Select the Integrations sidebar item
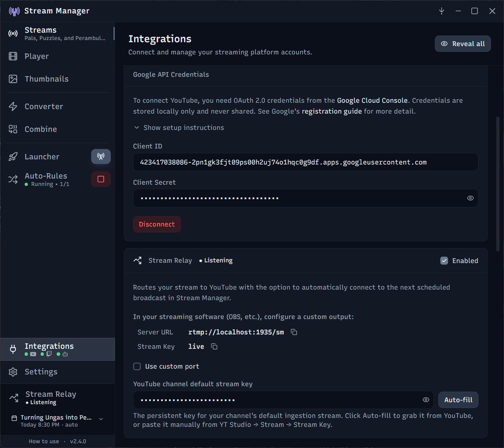The image size is (504, 448). (x=58, y=349)
